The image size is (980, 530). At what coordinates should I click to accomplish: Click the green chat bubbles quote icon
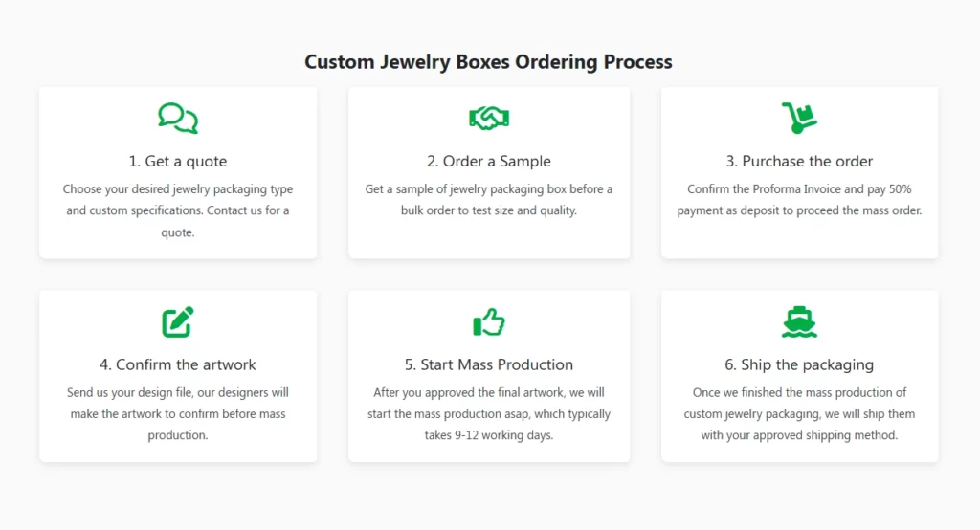(x=178, y=118)
